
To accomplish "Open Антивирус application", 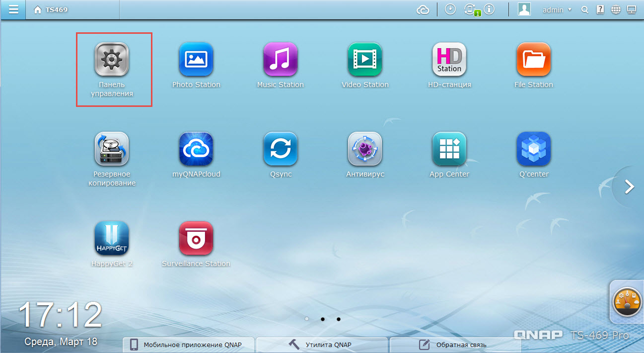I will point(365,149).
